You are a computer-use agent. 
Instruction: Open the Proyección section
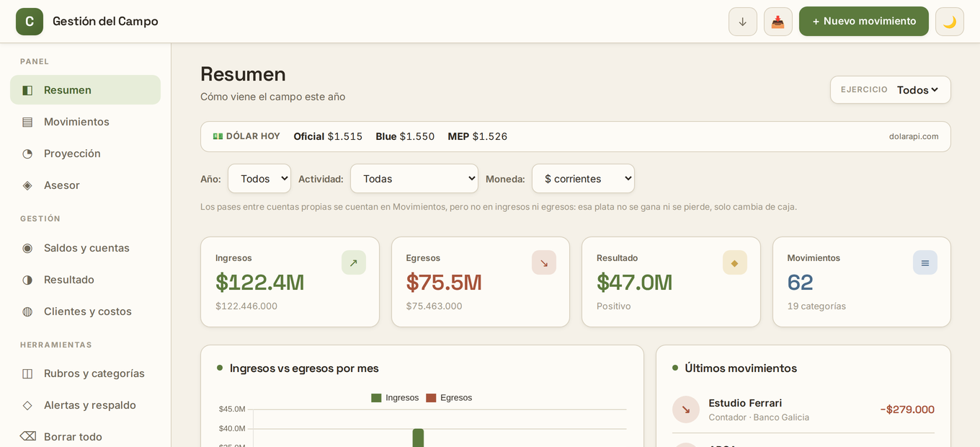85,154
